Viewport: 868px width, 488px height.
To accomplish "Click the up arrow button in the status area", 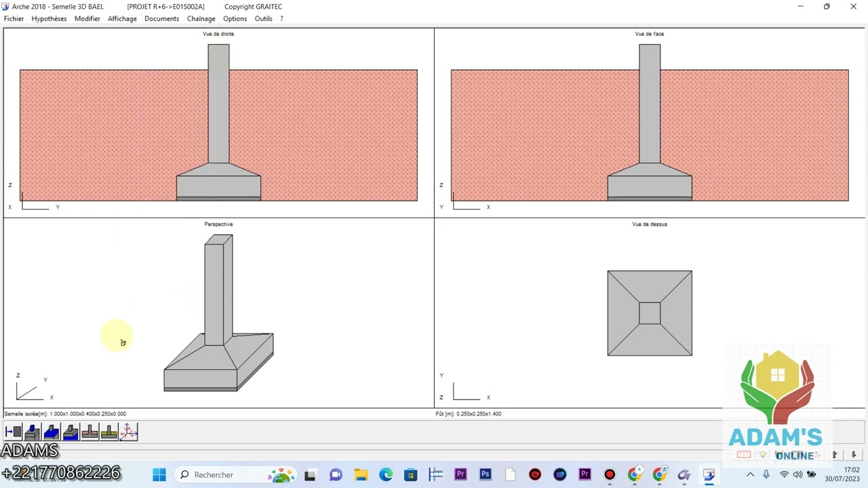I will pos(835,455).
